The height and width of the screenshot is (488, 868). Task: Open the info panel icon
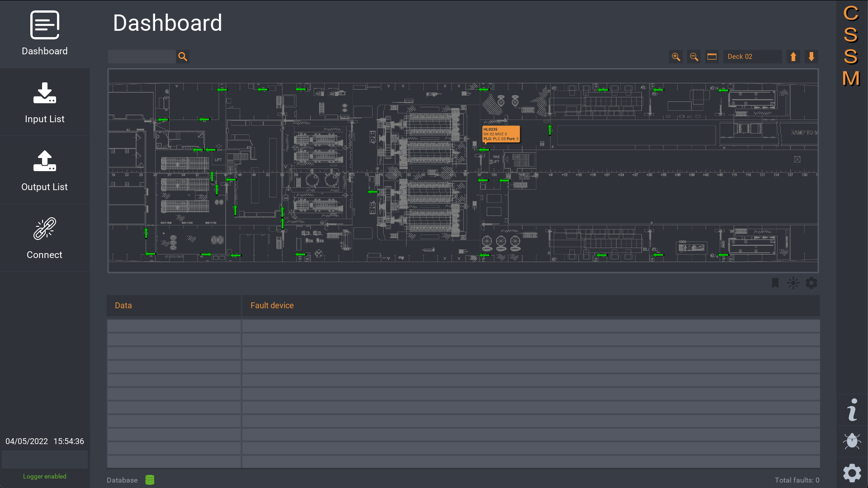[x=852, y=410]
